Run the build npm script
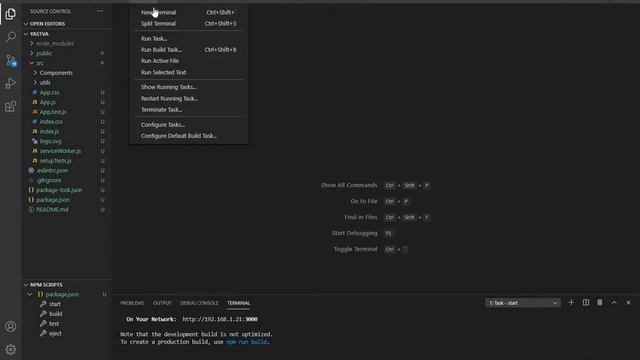 coord(56,314)
